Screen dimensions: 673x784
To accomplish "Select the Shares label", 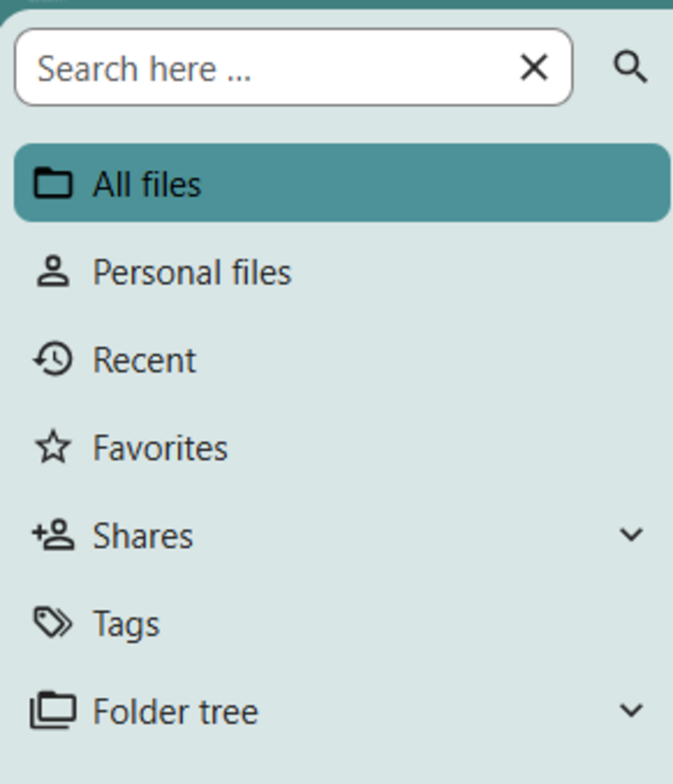I will pos(143,536).
